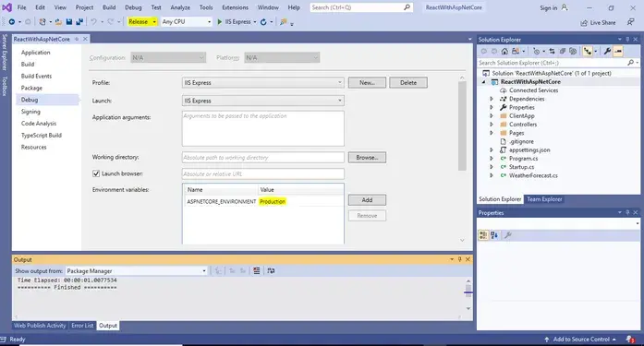This screenshot has width=644, height=346.
Task: Collapse the ReactWithAspNetCore project node
Action: click(484, 81)
